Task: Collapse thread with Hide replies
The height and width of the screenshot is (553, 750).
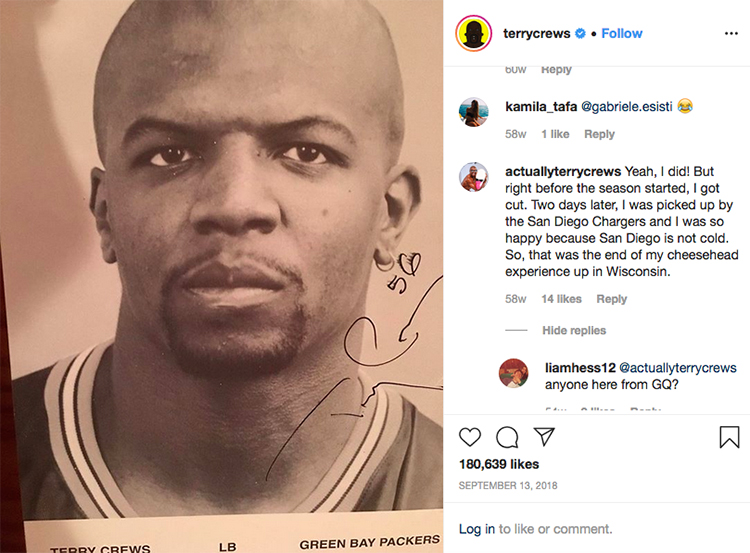Action: (x=574, y=331)
